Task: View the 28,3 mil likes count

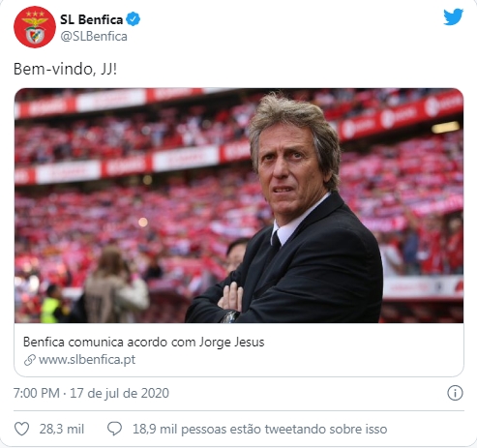Action: (62, 430)
